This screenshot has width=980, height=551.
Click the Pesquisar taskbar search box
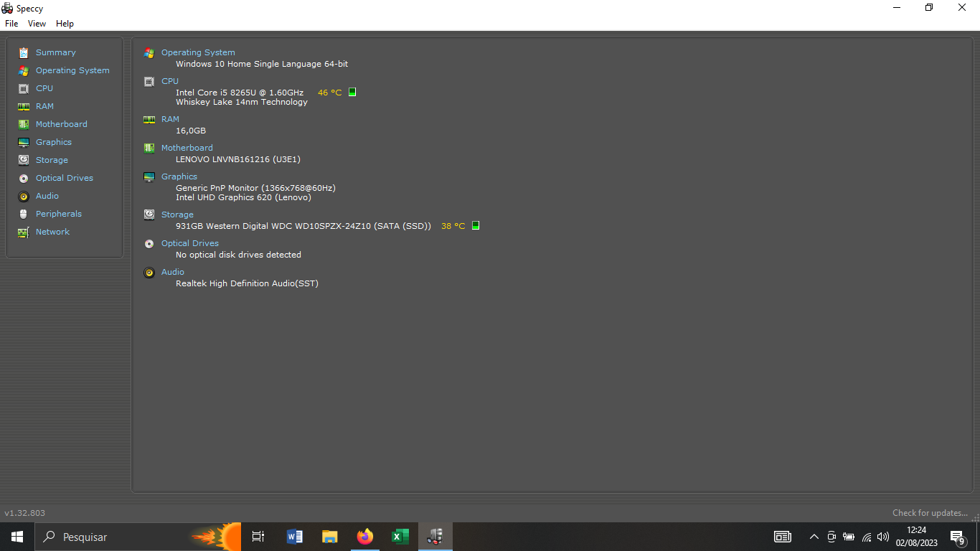(138, 537)
